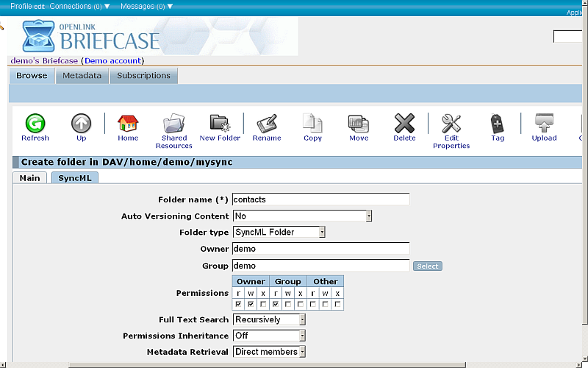Toggle Owner read permission checkbox
This screenshot has height=368, width=588.
coord(238,304)
